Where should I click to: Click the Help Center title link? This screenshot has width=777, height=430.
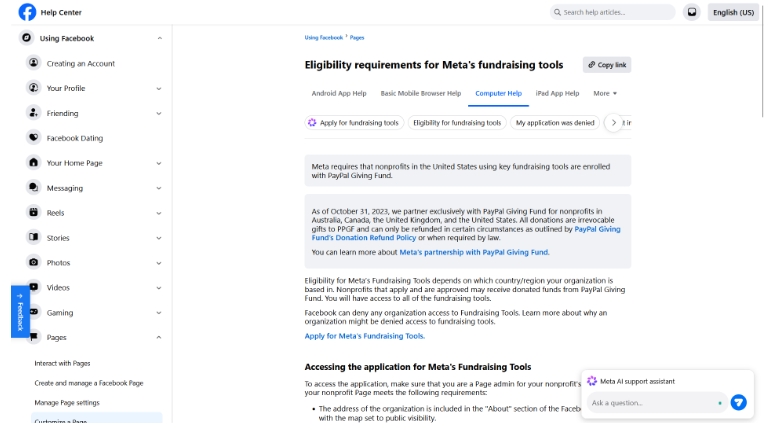coord(61,12)
